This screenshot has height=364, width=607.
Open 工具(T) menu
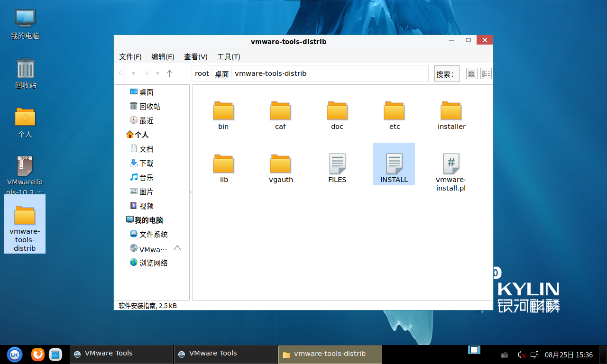229,57
